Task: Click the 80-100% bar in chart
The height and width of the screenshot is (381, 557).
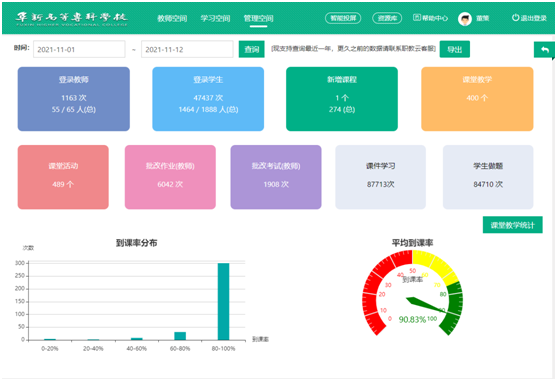Action: (223, 301)
